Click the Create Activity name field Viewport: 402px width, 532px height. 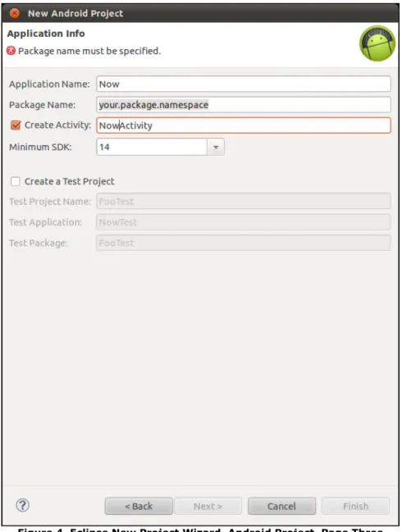click(x=244, y=125)
